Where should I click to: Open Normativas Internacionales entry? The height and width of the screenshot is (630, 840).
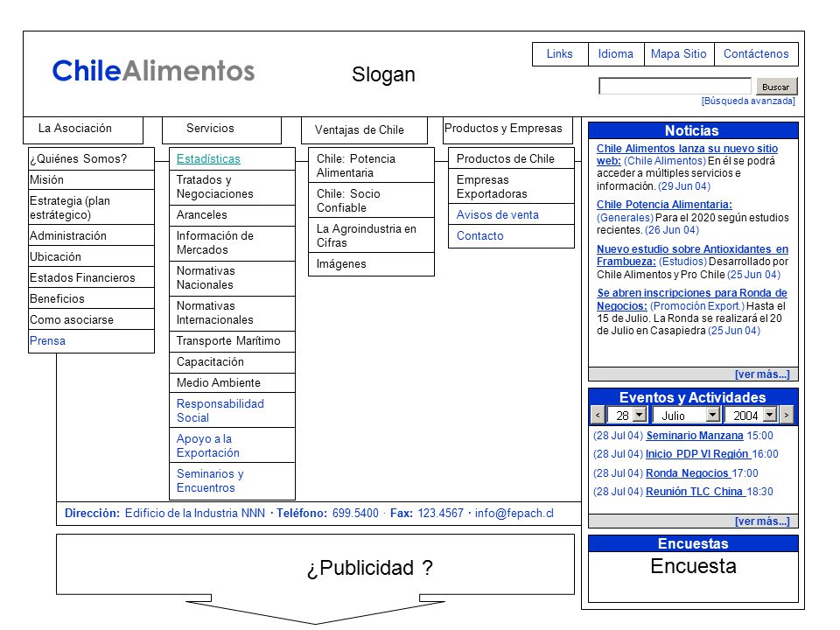click(233, 313)
